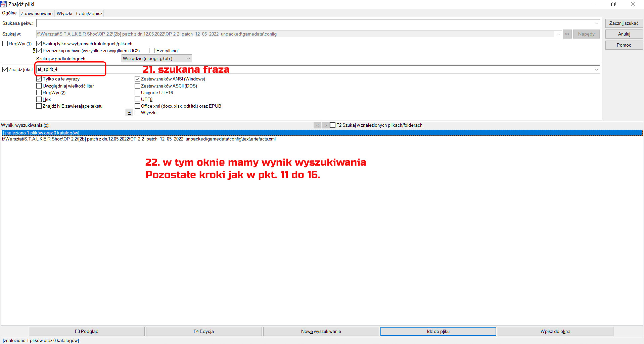Click the ± plugins button
644x344 pixels.
pyautogui.click(x=129, y=113)
